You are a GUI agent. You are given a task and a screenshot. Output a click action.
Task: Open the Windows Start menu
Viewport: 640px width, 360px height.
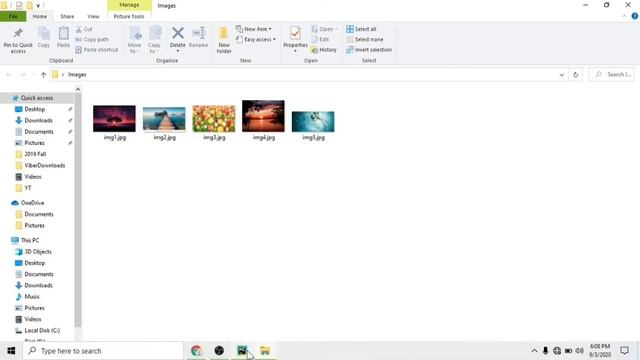(x=11, y=351)
